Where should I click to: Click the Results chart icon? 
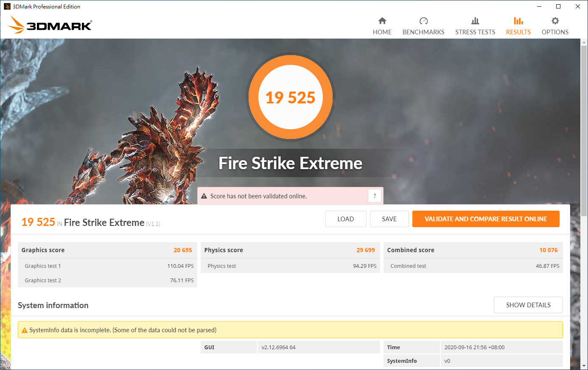click(518, 21)
